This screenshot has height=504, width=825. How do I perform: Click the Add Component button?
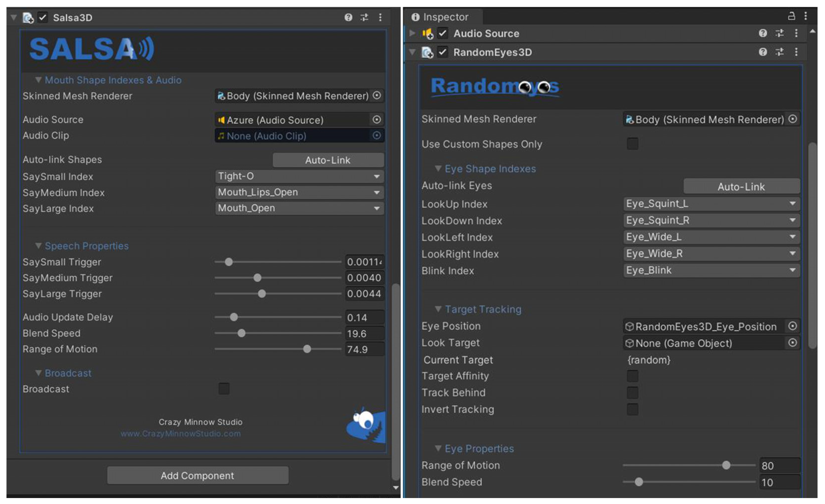(x=197, y=475)
